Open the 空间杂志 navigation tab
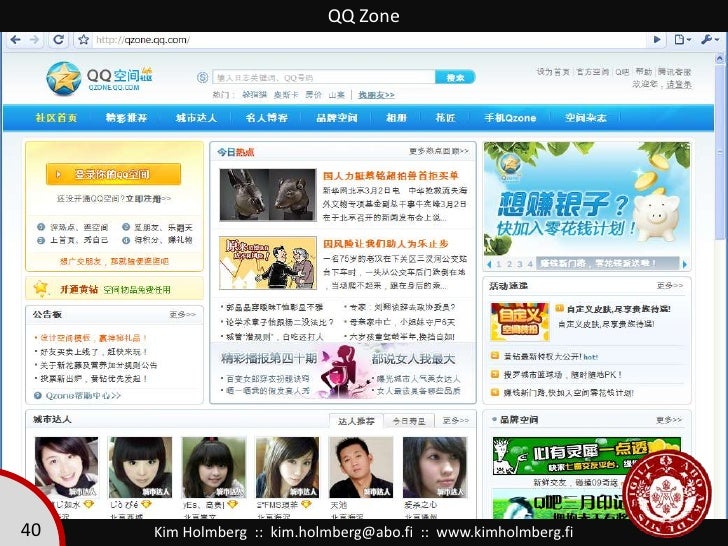The height and width of the screenshot is (546, 728). pyautogui.click(x=586, y=118)
